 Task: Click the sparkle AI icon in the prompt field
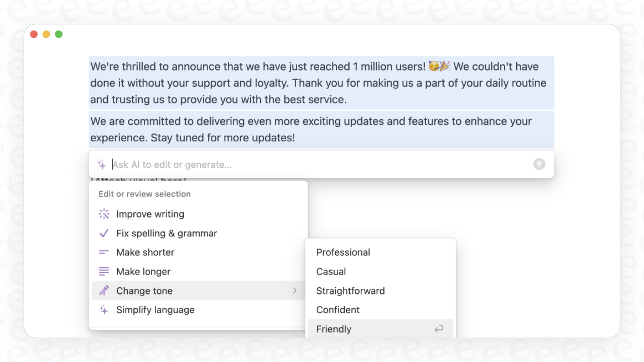tap(102, 164)
